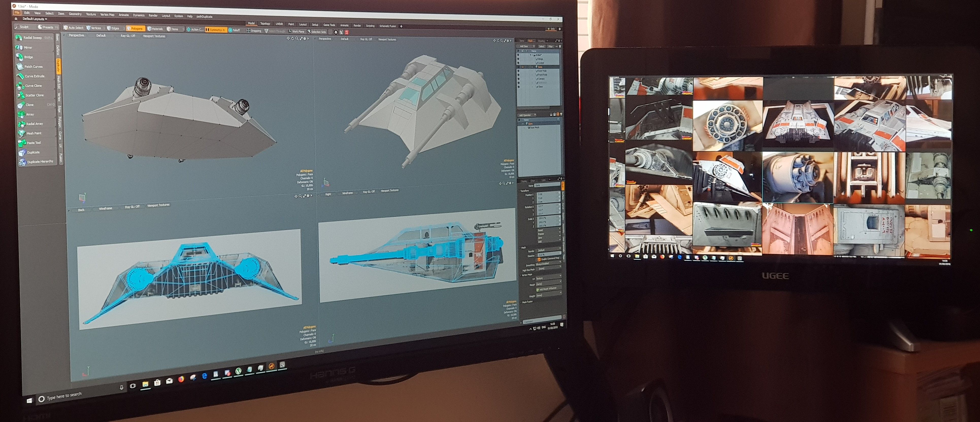Switch to the Game Tools layout tab
The image size is (980, 422).
click(329, 25)
